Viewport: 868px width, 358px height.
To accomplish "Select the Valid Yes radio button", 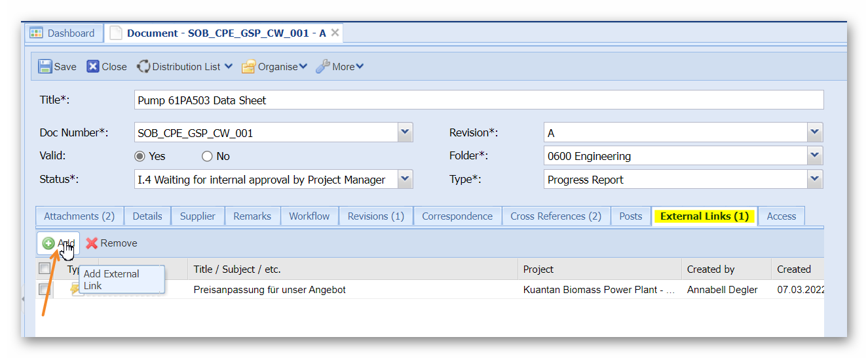I will 140,156.
